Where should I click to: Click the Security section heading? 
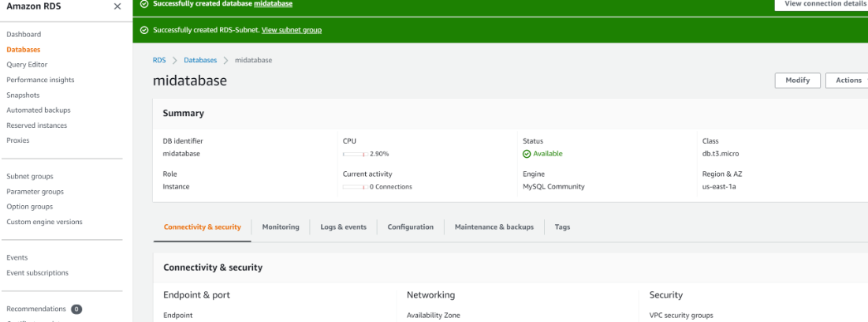click(666, 295)
